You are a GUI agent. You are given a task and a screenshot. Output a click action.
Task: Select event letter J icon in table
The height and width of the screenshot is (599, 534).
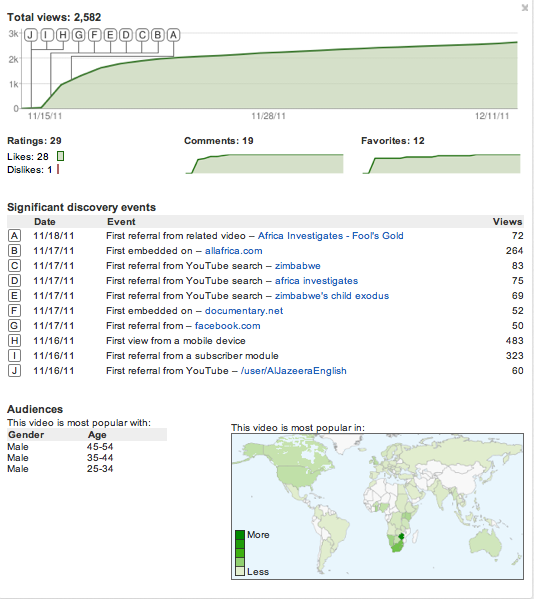pos(15,371)
